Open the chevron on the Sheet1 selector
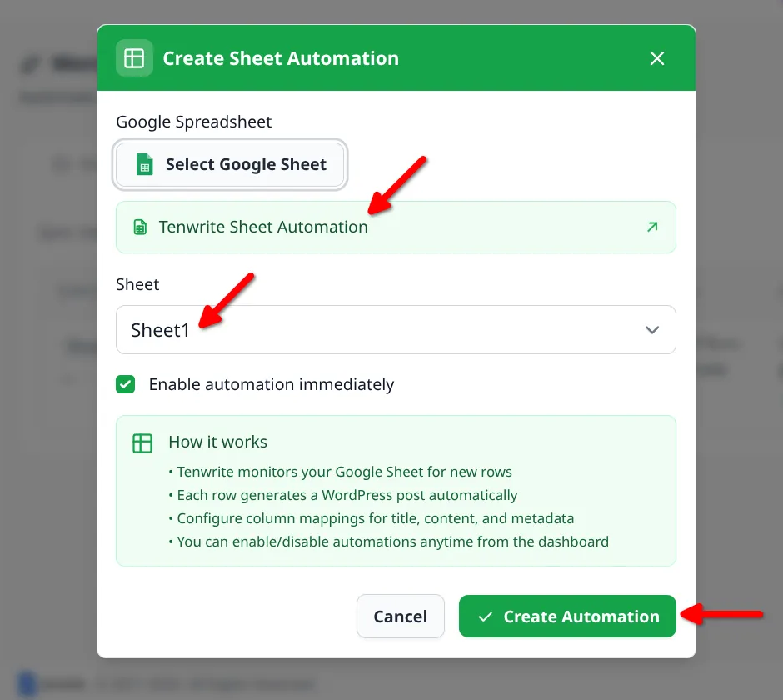Viewport: 783px width, 700px height. (652, 329)
